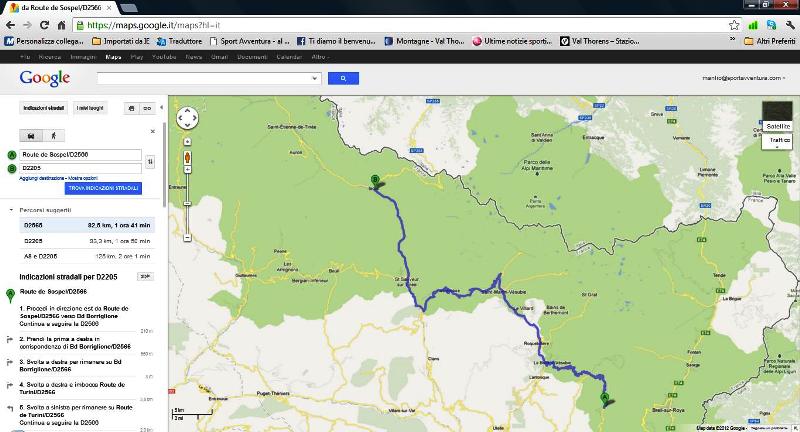Switch to walking directions mode
Viewport: 800px width, 432px height.
coord(54,135)
